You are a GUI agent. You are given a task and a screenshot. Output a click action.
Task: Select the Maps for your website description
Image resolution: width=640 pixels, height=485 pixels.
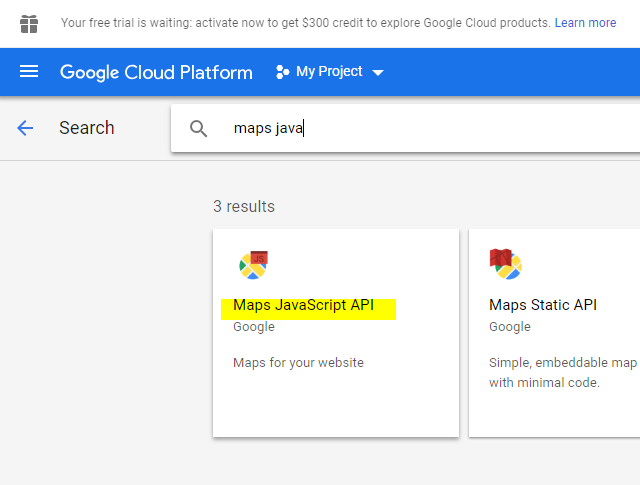(298, 363)
